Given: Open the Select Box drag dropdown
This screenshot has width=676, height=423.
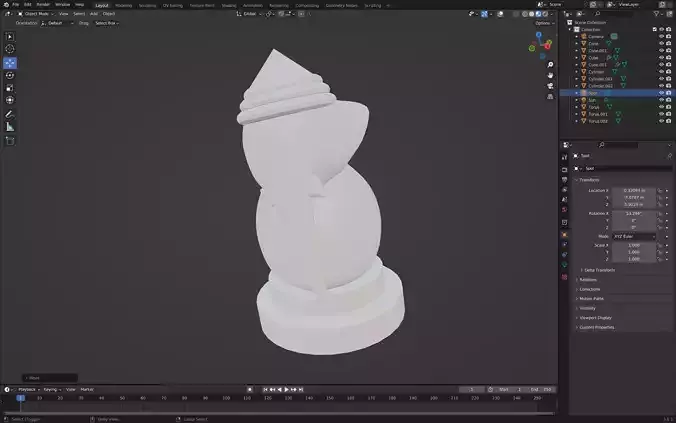Looking at the screenshot, I should (x=106, y=23).
